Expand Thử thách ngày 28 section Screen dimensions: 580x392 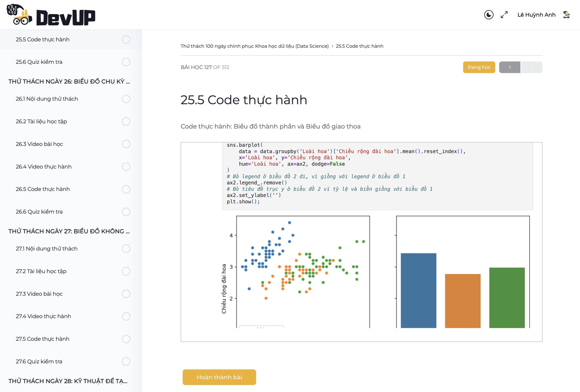68,381
